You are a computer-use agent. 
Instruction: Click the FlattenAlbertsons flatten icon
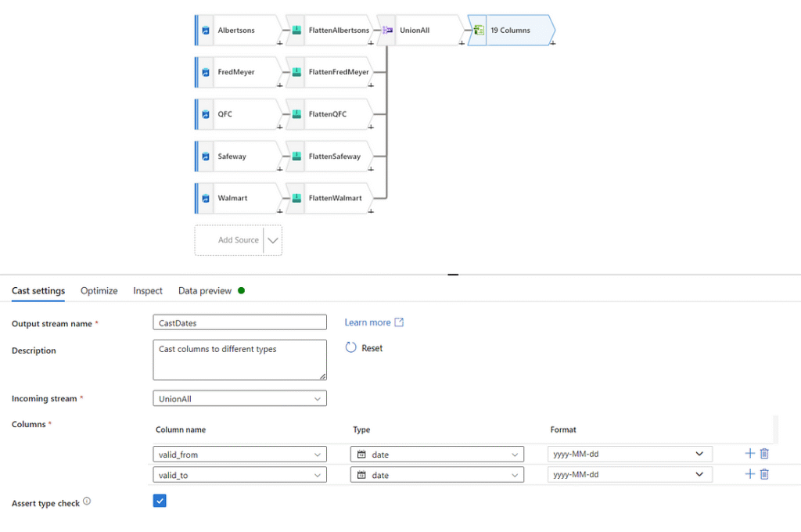pos(296,31)
